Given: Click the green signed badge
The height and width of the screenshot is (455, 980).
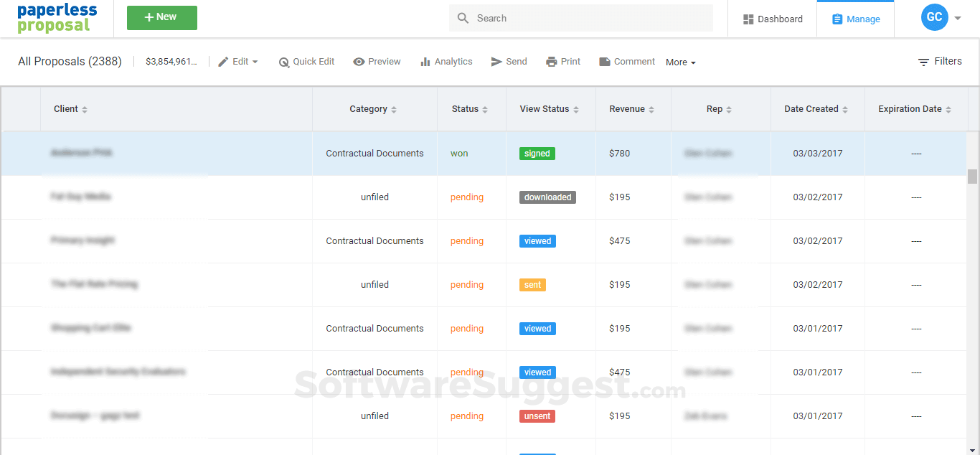Looking at the screenshot, I should (x=537, y=154).
